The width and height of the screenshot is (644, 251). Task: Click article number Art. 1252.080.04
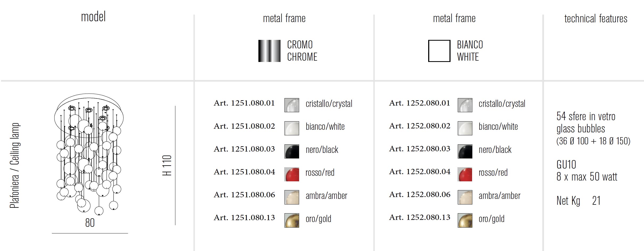pos(420,172)
